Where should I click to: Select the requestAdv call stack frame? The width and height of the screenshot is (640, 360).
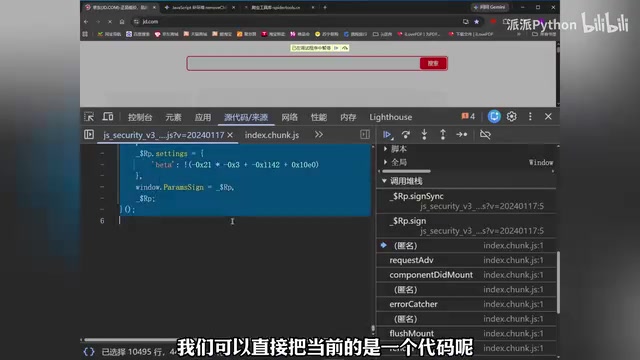(466, 260)
